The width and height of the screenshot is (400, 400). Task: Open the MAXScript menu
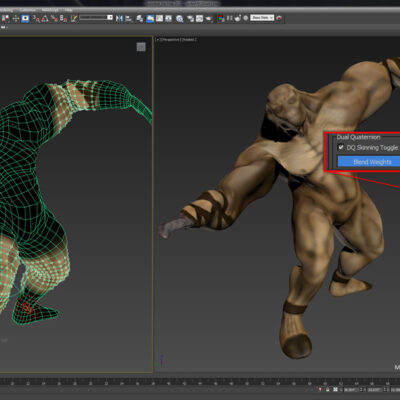(50, 10)
